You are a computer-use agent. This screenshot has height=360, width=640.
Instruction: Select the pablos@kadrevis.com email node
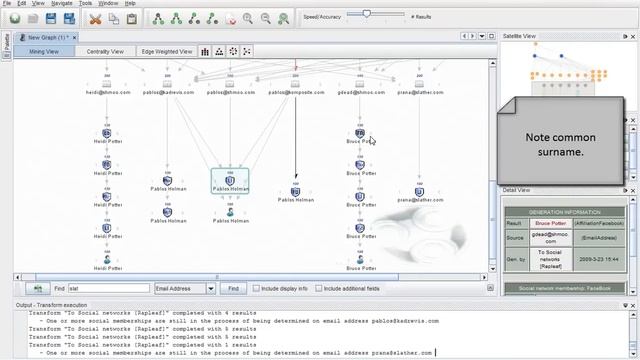click(167, 84)
